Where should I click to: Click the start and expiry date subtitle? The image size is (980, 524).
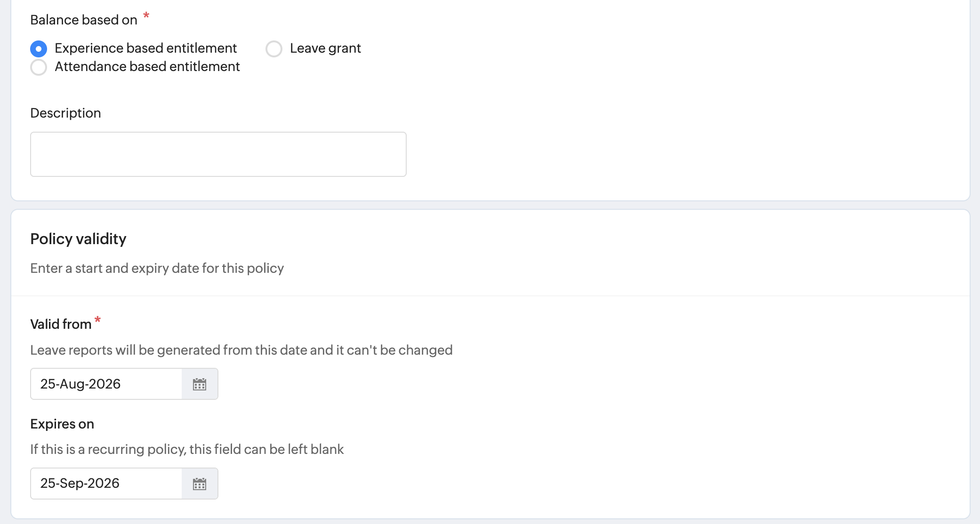[157, 268]
